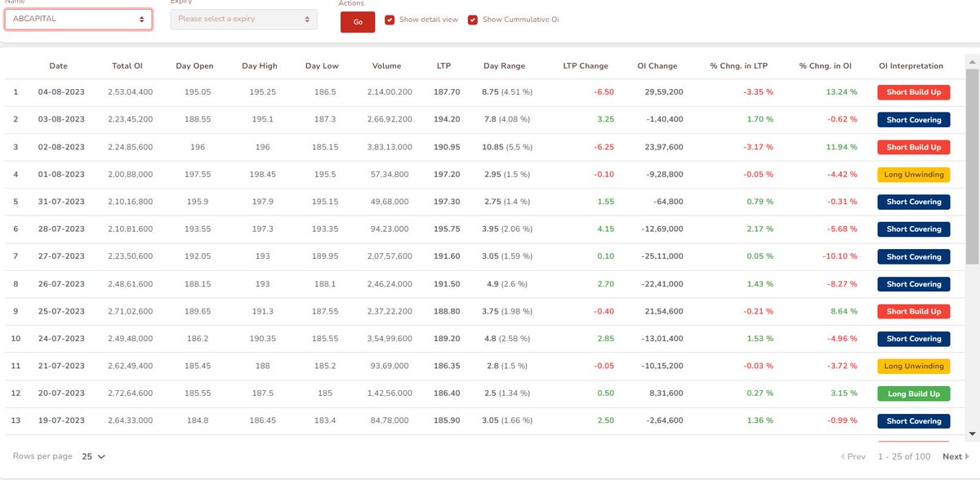Click the red Go button
Viewport: 980px width, 480px height.
pyautogui.click(x=358, y=22)
